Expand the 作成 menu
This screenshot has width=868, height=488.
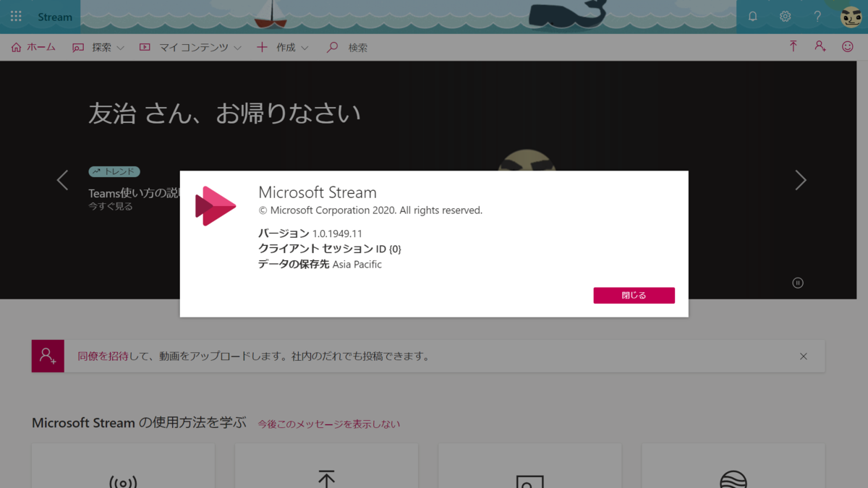[x=283, y=47]
